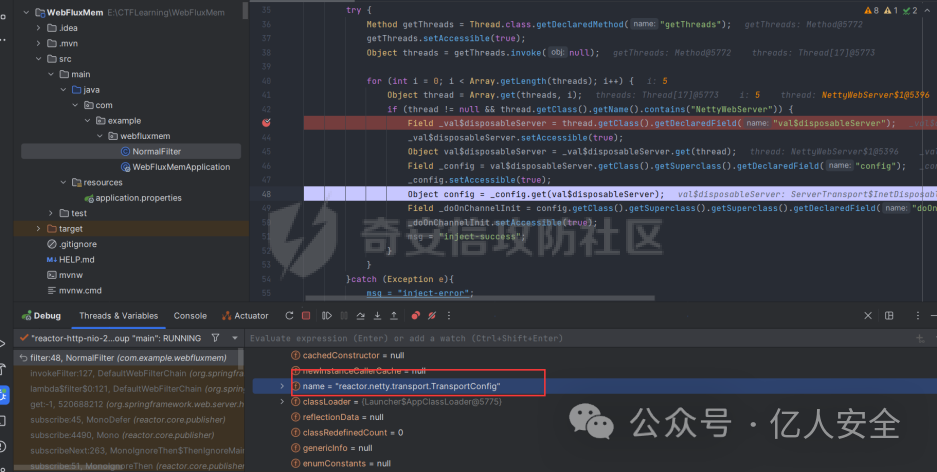The width and height of the screenshot is (937, 472).
Task: Select lambda$filter$0:121 stack frame
Action: tap(128, 389)
